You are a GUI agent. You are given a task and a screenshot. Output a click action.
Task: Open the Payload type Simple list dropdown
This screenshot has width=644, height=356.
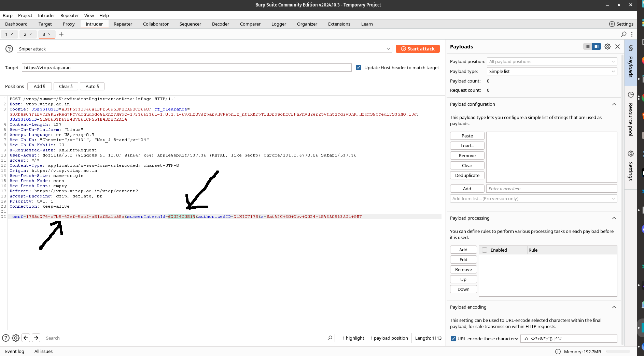tap(552, 71)
